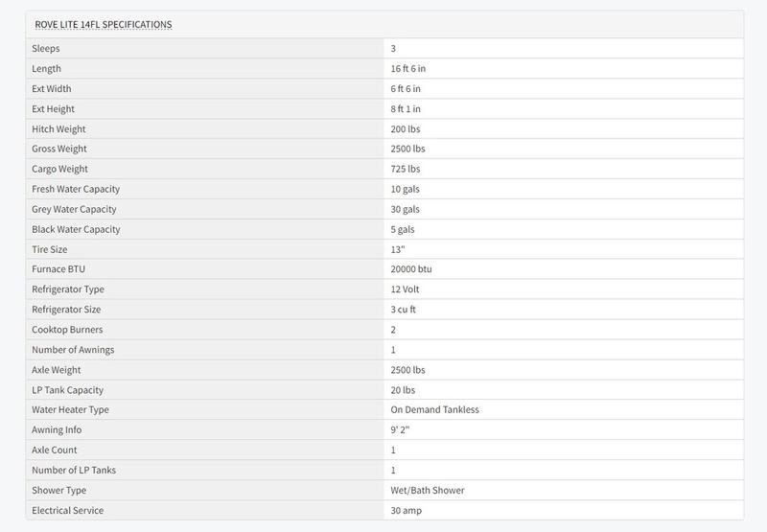Click the Ext Height label
The height and width of the screenshot is (532, 767).
click(x=53, y=108)
